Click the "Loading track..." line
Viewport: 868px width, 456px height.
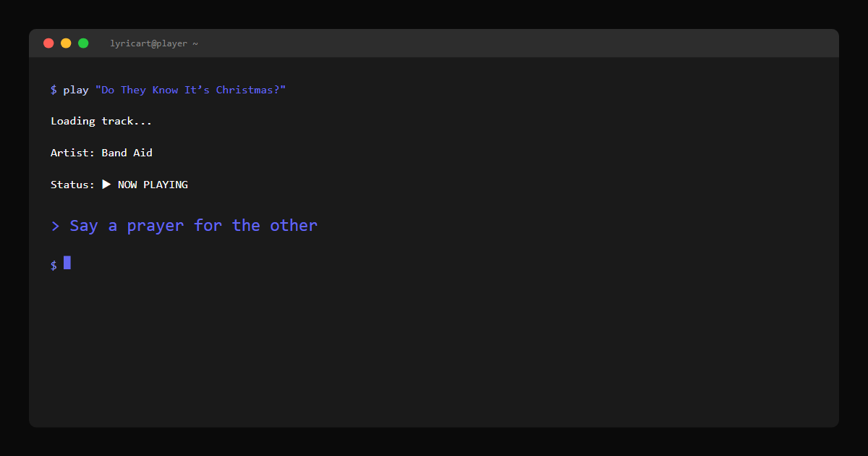pyautogui.click(x=101, y=121)
